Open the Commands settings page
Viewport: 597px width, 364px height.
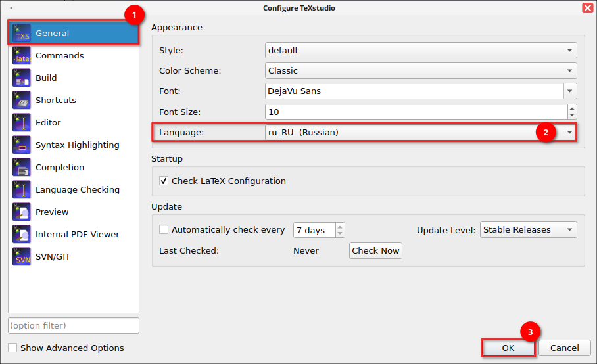[74, 56]
